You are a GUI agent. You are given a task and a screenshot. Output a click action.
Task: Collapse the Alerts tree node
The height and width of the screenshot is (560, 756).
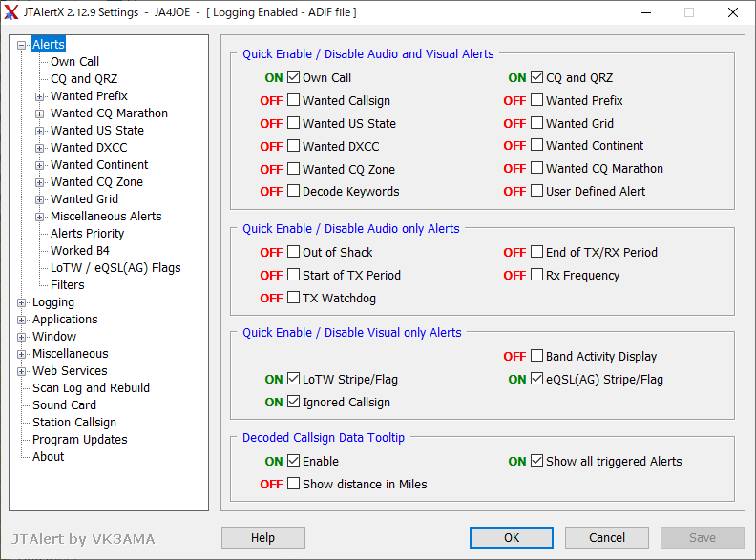(21, 45)
